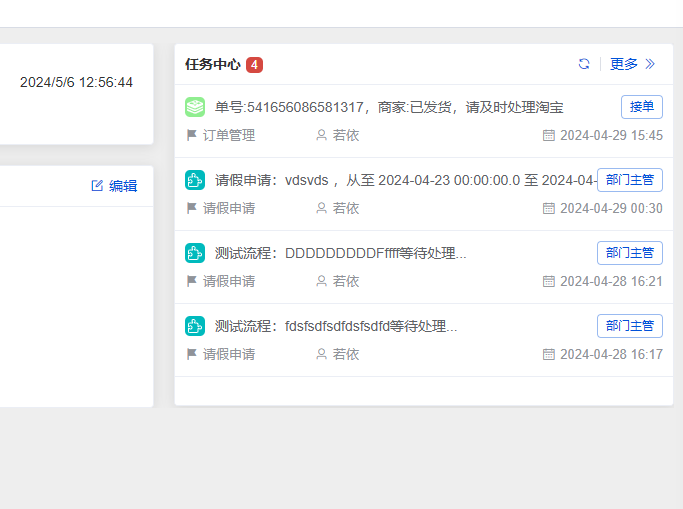Click 部门主管 button on vdsvds leave request
The width and height of the screenshot is (683, 509).
[x=629, y=180]
